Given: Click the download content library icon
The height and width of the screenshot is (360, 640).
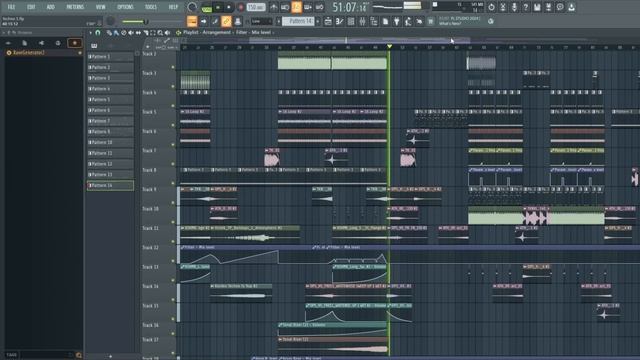Looking at the screenshot, I should [x=571, y=7].
